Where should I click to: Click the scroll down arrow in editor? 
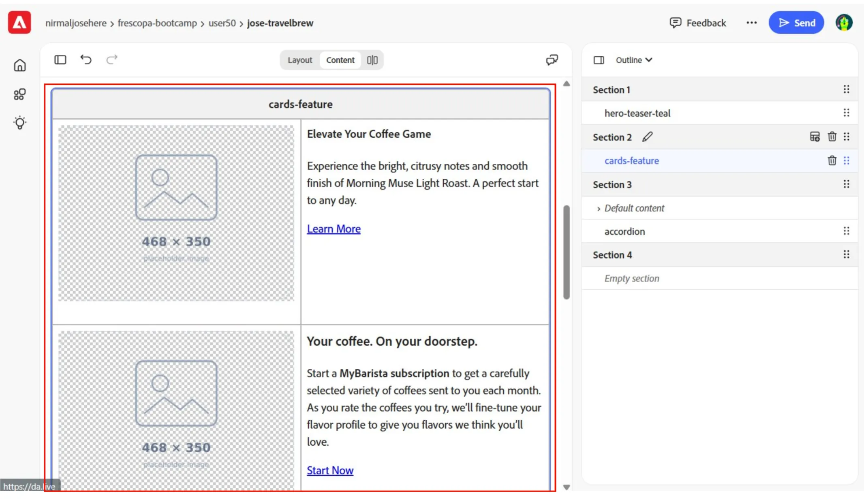tap(567, 487)
